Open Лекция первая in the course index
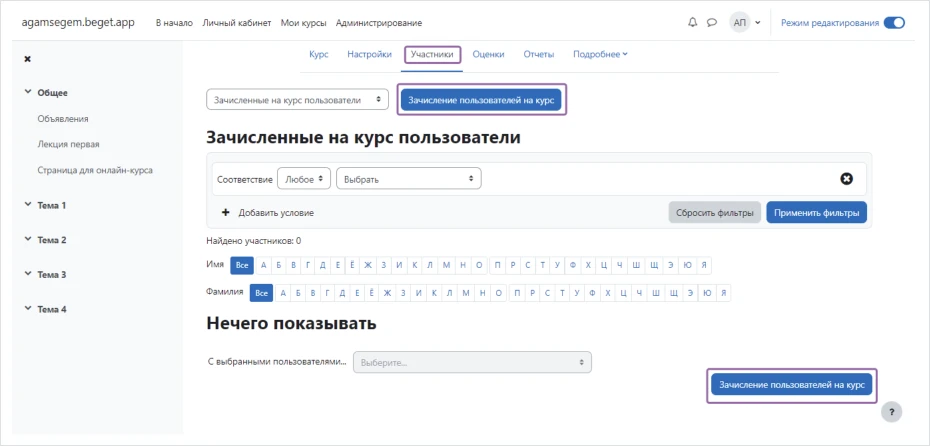 coord(68,144)
